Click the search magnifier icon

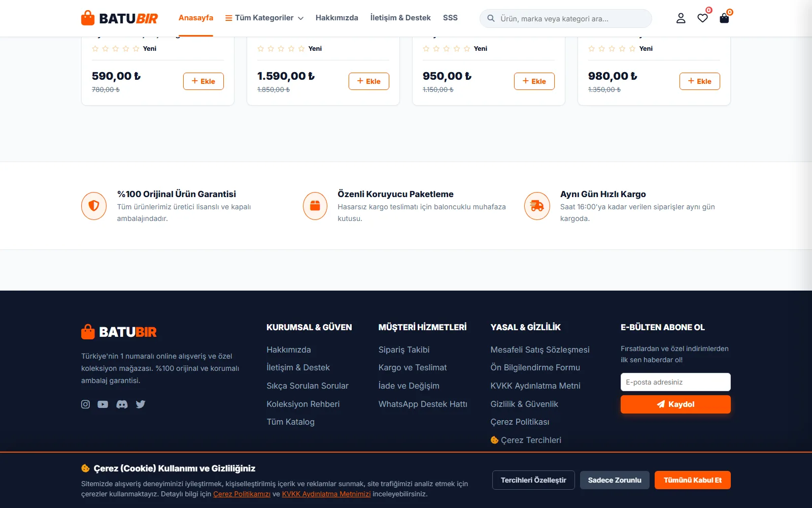(491, 18)
